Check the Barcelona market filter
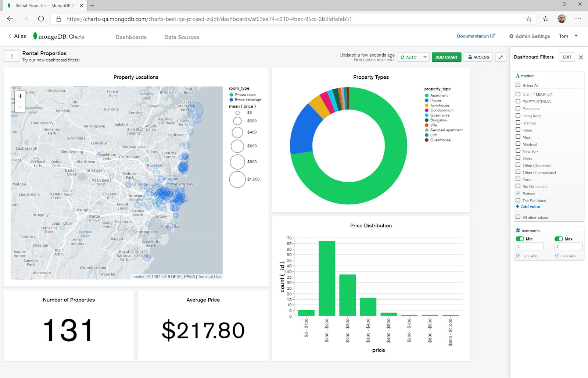588x378 pixels. (518, 108)
